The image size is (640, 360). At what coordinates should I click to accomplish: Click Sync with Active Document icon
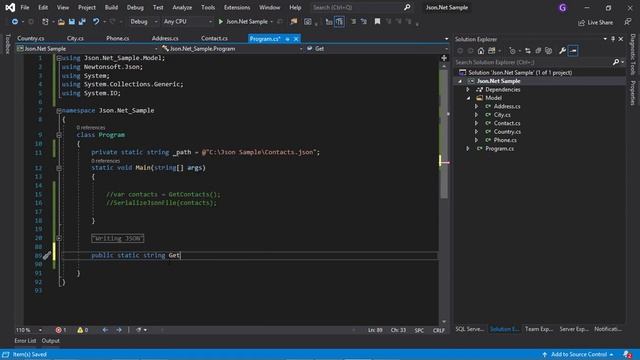pyautogui.click(x=528, y=51)
